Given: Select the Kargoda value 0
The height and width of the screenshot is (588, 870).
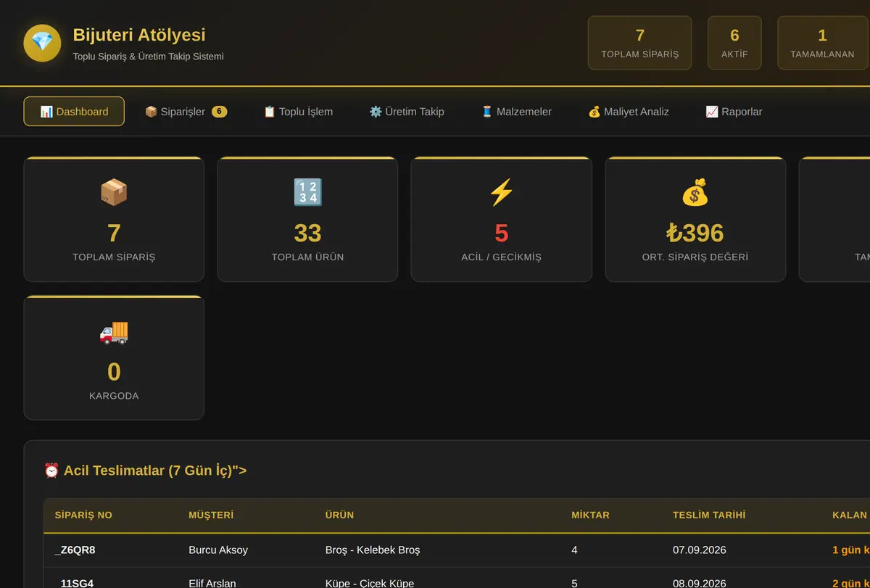Looking at the screenshot, I should point(114,372).
